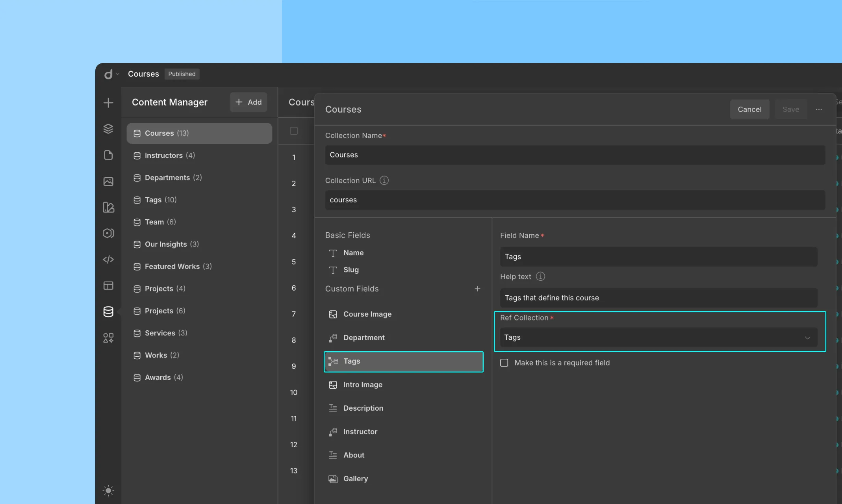
Task: Edit the Field Name input
Action: pyautogui.click(x=658, y=257)
